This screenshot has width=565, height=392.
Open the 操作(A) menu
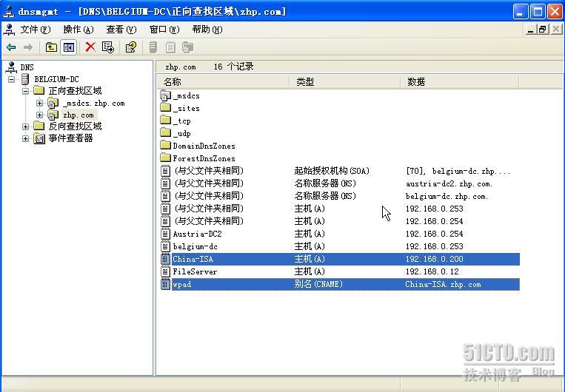(78, 29)
